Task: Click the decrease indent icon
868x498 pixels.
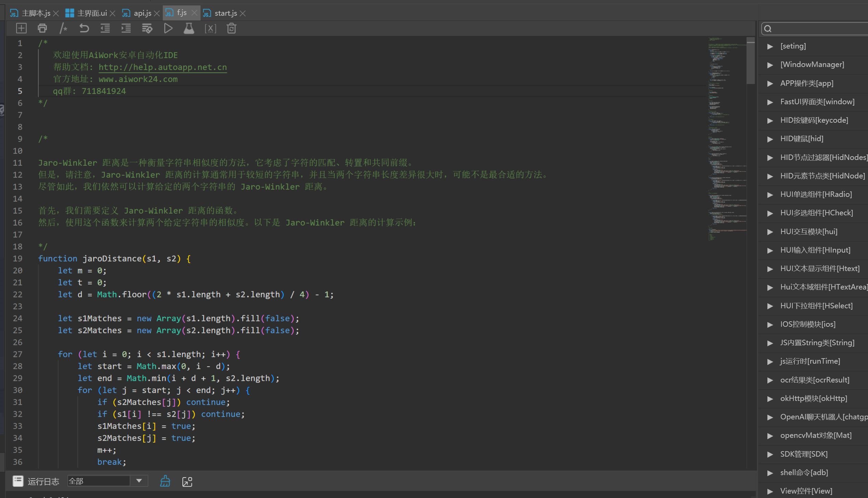Action: (105, 28)
